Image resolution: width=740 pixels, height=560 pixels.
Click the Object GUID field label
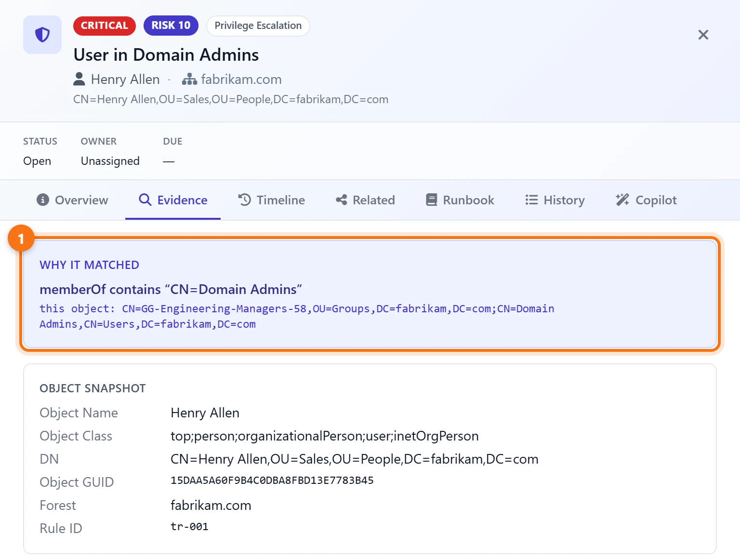click(77, 482)
